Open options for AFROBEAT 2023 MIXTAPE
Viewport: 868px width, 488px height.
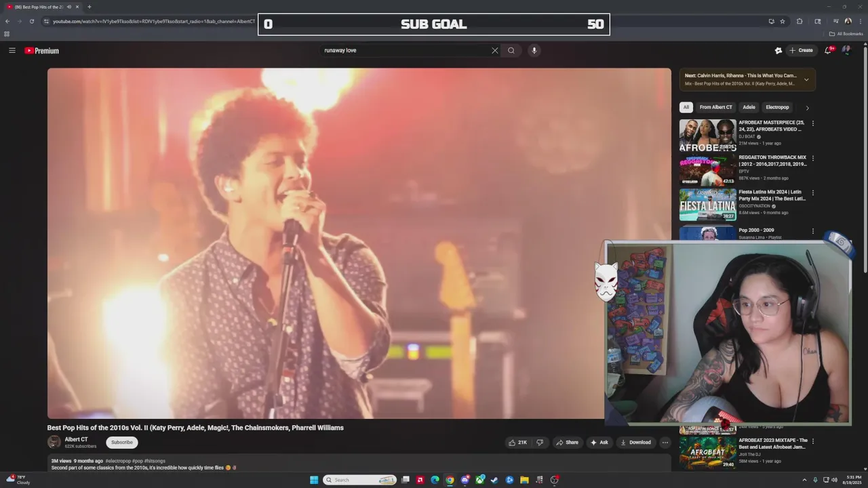[813, 441]
